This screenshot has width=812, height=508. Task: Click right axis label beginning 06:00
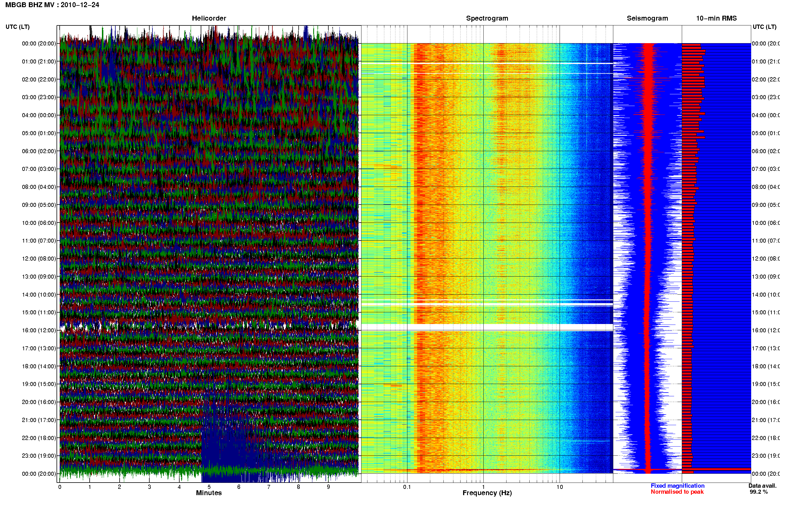[x=766, y=151]
